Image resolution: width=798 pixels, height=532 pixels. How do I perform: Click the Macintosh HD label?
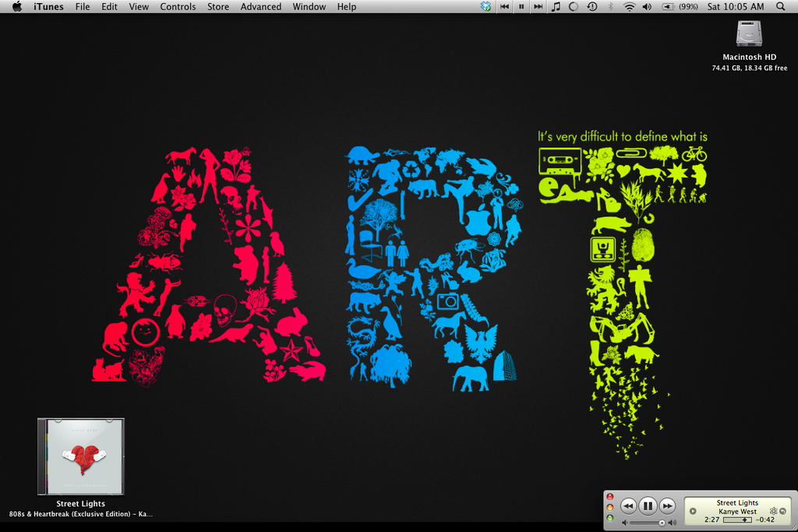749,57
